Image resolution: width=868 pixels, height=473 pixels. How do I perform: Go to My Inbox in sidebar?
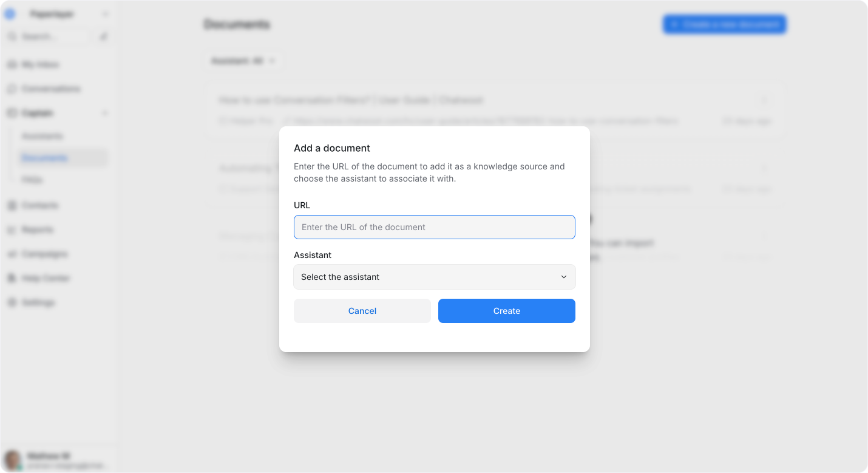pyautogui.click(x=40, y=64)
